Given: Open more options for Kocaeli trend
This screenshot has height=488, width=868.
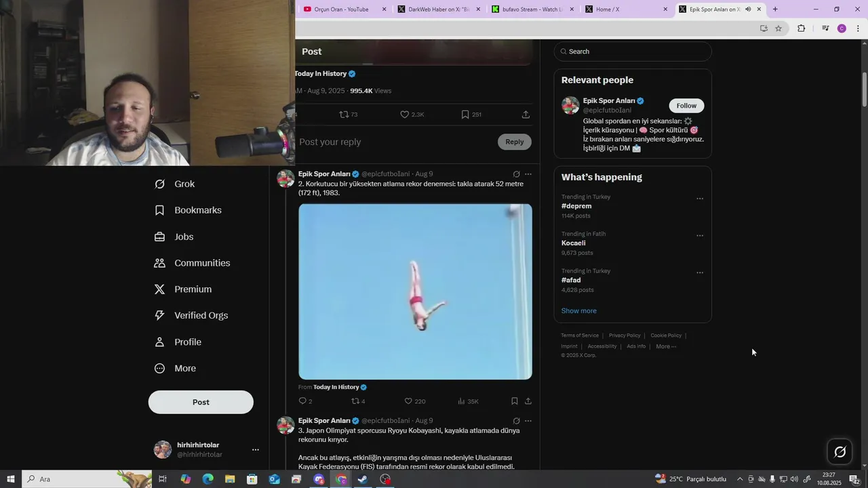Looking at the screenshot, I should (700, 236).
